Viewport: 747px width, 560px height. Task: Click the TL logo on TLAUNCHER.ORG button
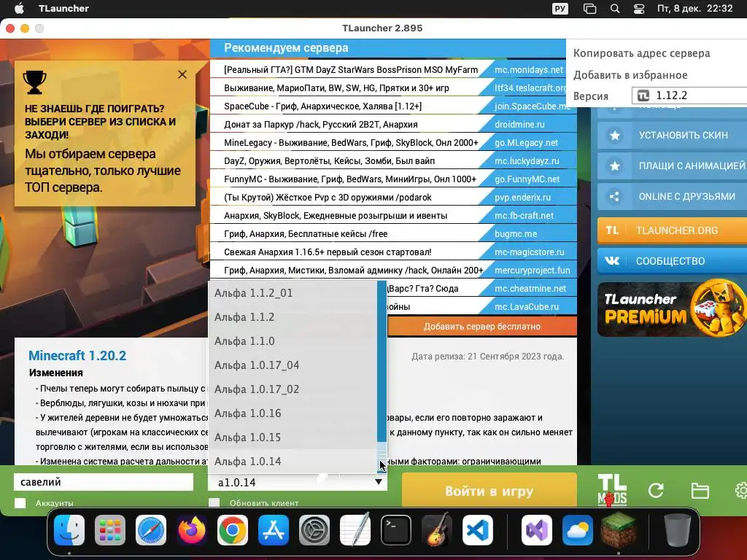pos(612,230)
